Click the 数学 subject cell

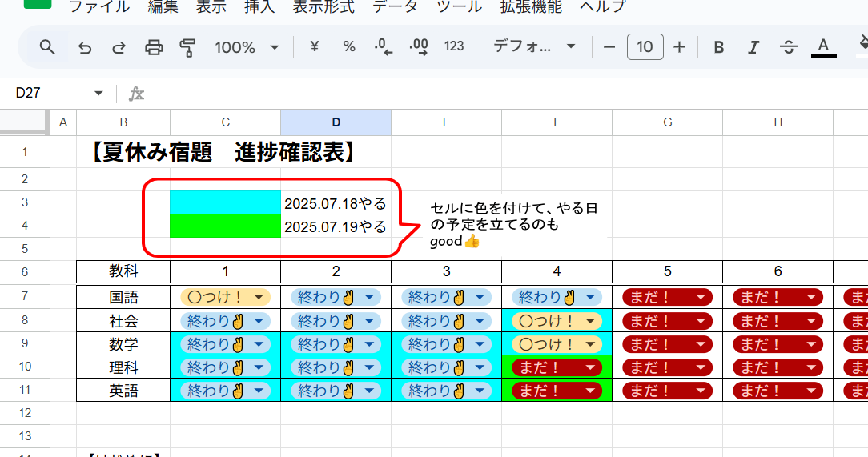click(123, 344)
